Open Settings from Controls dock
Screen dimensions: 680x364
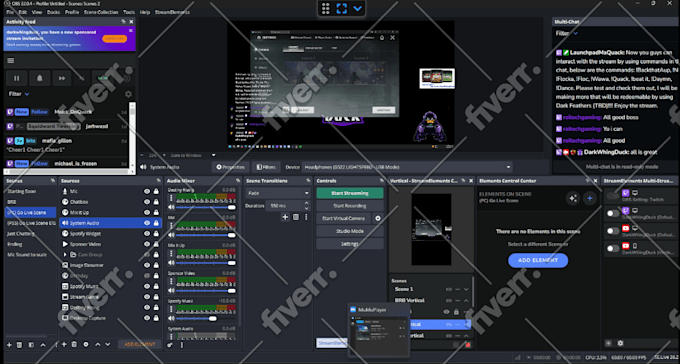click(x=350, y=244)
